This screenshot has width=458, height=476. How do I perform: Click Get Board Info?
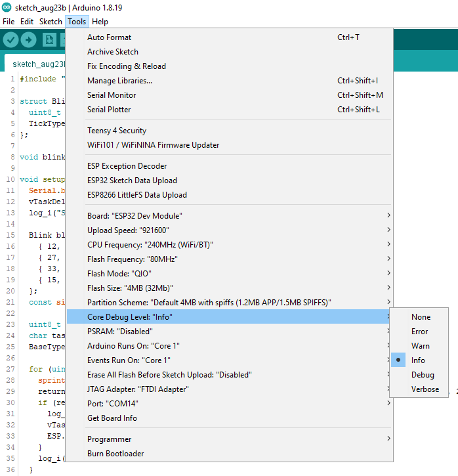229,418
